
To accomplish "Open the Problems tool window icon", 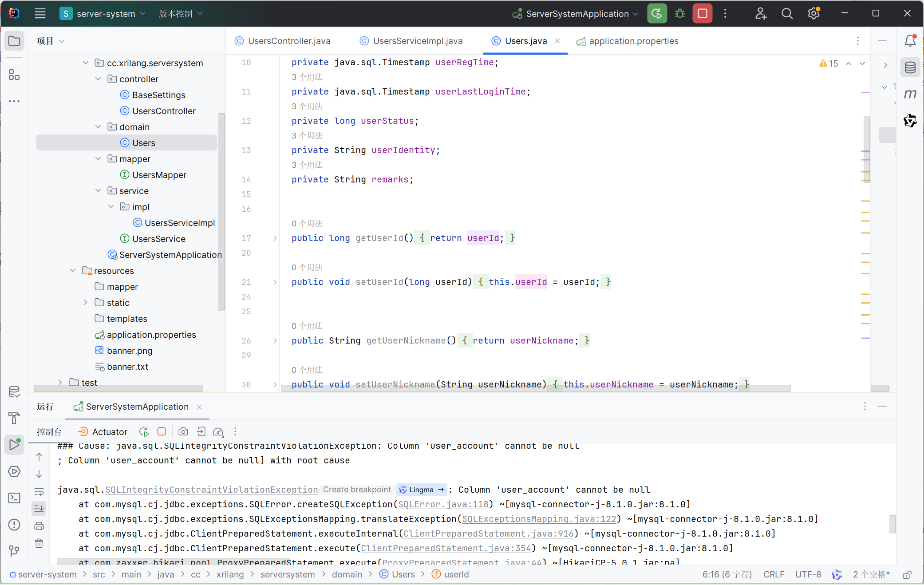I will point(14,525).
